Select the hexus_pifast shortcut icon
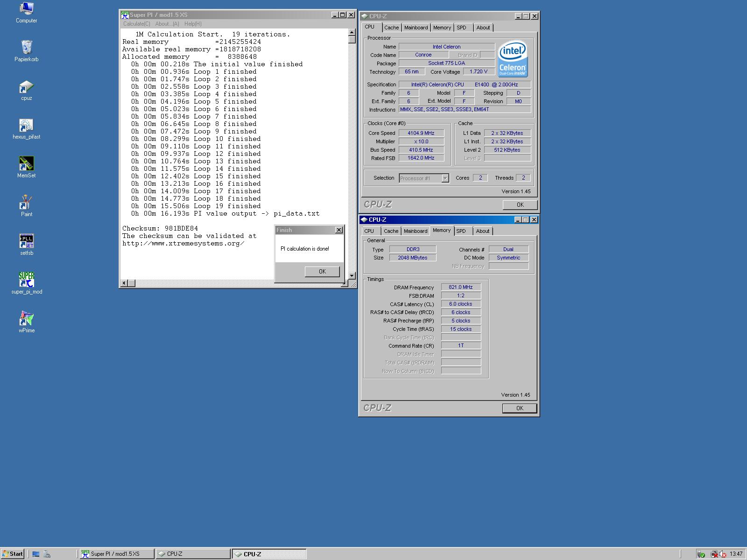The width and height of the screenshot is (747, 560). [26, 129]
